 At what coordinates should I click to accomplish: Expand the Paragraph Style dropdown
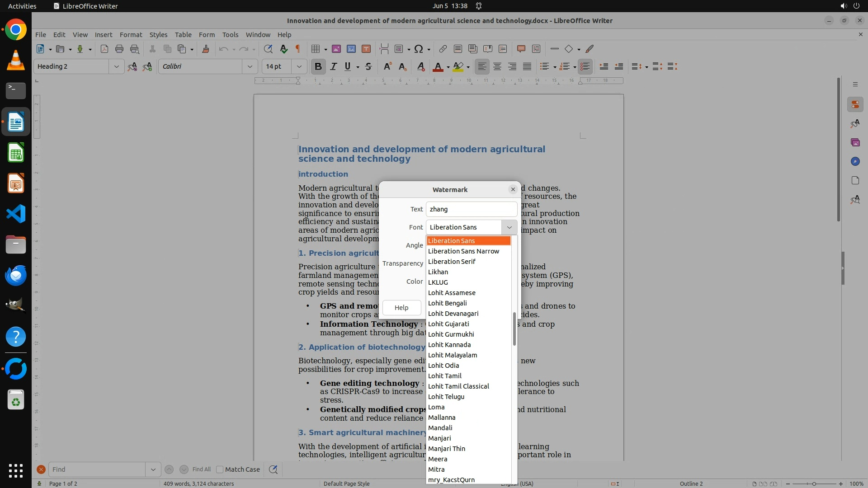pos(116,66)
